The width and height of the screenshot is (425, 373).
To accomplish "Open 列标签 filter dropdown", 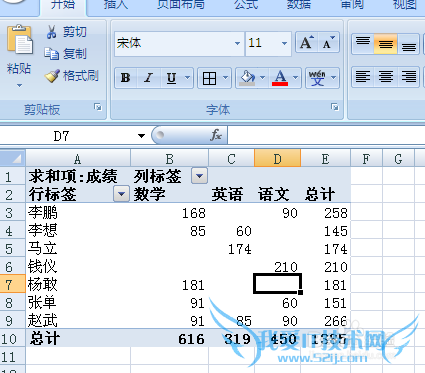I will (199, 175).
